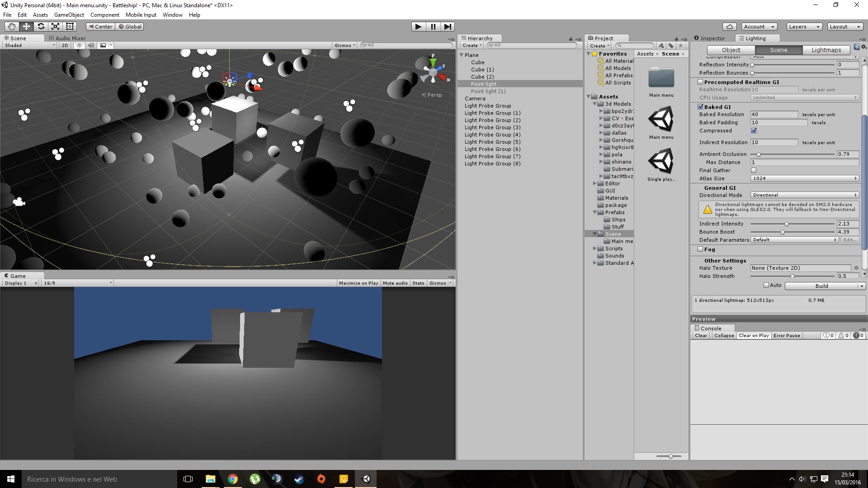Open the Main menu folder thumbnail
Screen dimensions: 868x488
[661, 82]
